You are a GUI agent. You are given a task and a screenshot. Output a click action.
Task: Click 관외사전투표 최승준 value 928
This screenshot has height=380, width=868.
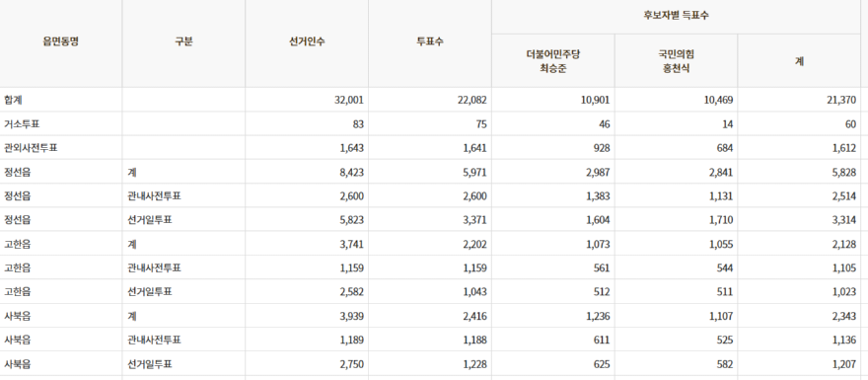601,148
